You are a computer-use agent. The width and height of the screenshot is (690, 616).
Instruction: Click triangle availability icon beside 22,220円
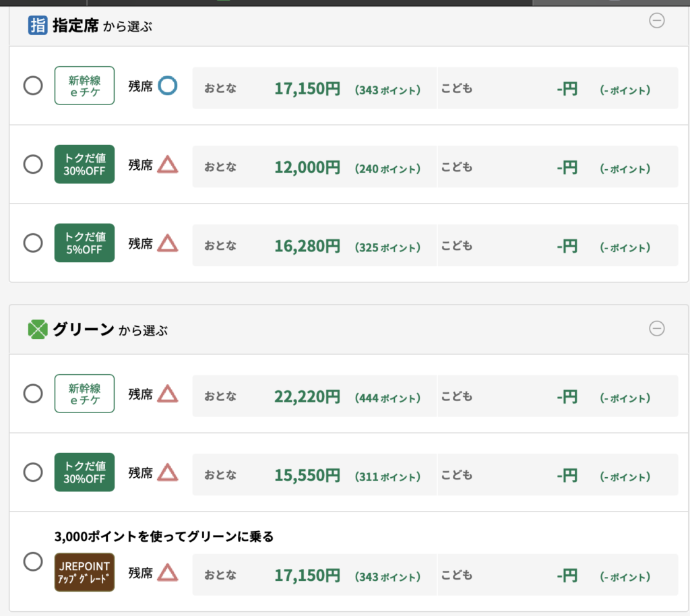tap(168, 394)
